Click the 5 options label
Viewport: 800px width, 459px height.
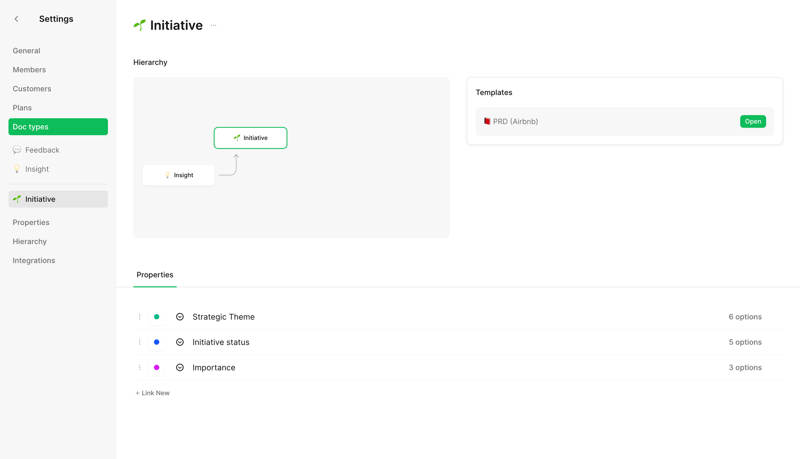pos(745,342)
